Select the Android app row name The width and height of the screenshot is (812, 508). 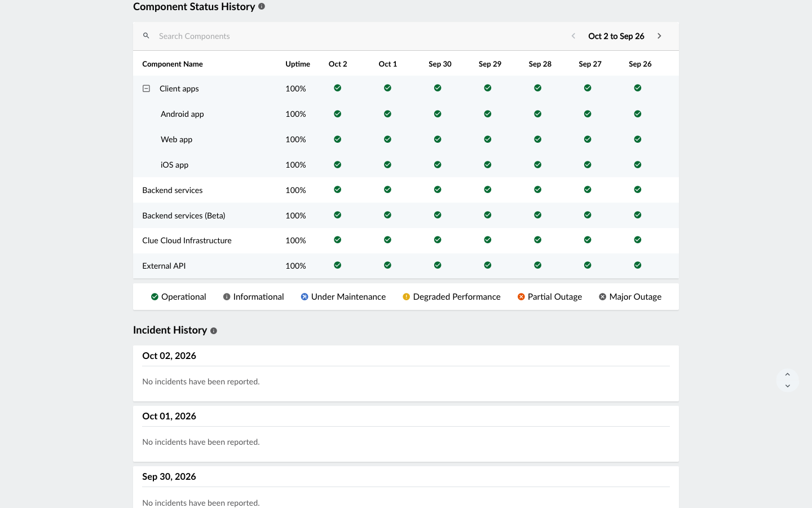pos(182,114)
